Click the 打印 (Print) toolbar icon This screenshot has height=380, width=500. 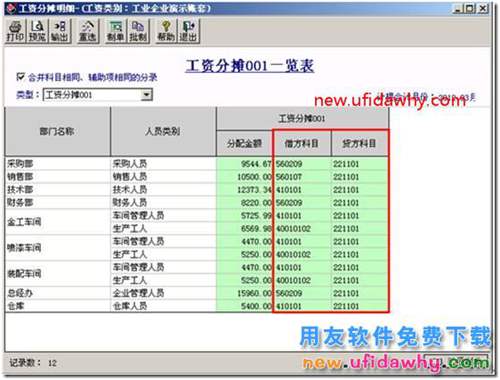pyautogui.click(x=16, y=31)
